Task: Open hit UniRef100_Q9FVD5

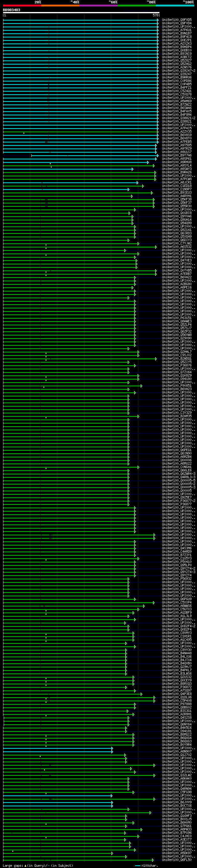Action: pyautogui.click(x=177, y=20)
